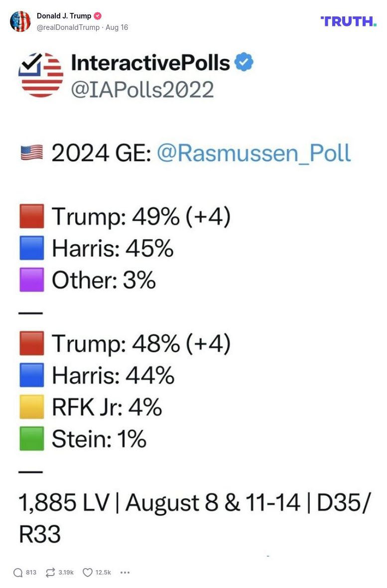Open the reply icon on Trump's post
The width and height of the screenshot is (387, 588).
click(x=17, y=572)
